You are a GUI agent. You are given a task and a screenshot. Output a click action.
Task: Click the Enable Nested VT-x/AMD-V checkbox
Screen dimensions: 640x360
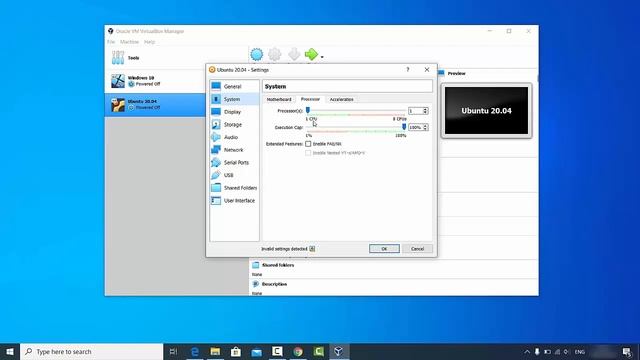pos(308,153)
